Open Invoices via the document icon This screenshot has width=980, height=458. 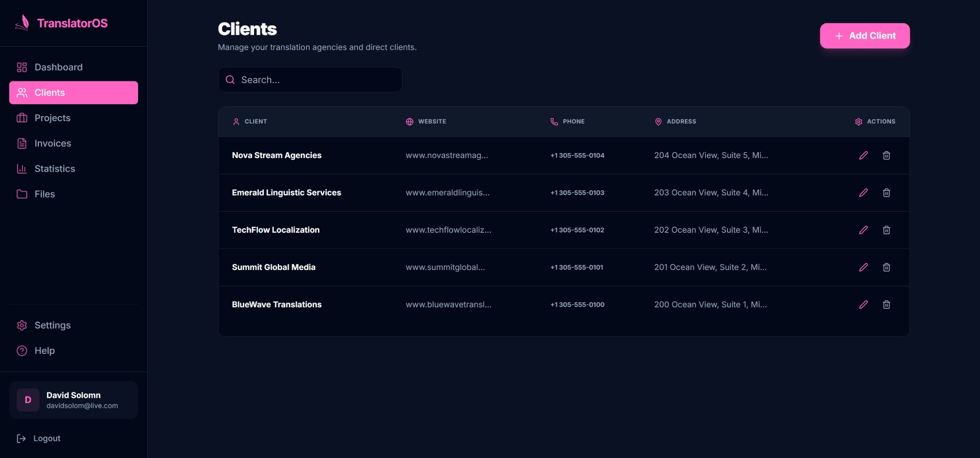tap(22, 143)
